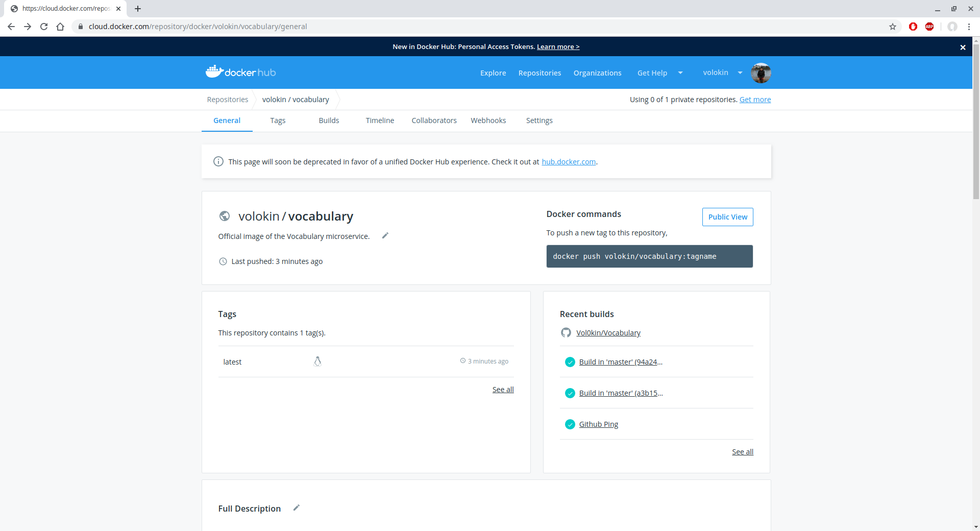Open the red Opera-style extension icon

[x=913, y=27]
